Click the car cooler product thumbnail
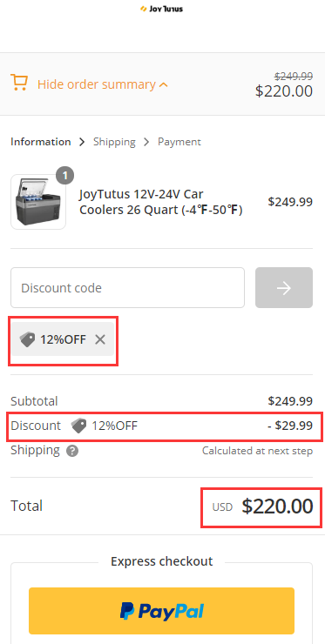This screenshot has height=644, width=325. pos(38,202)
